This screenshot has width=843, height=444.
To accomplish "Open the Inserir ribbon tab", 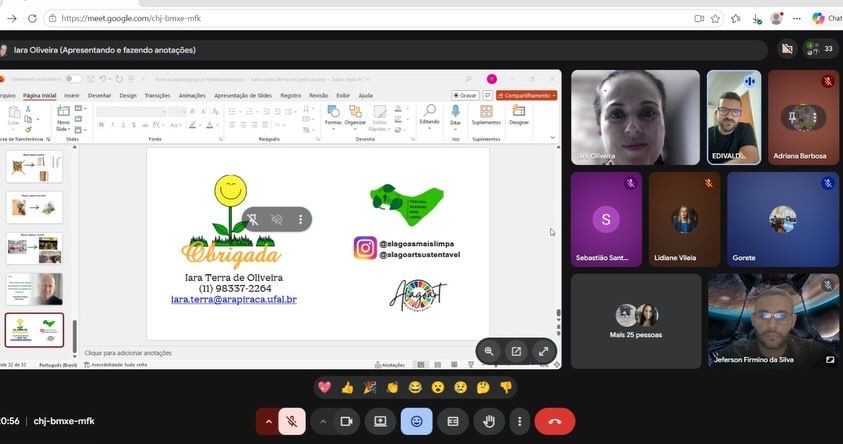I will click(72, 96).
